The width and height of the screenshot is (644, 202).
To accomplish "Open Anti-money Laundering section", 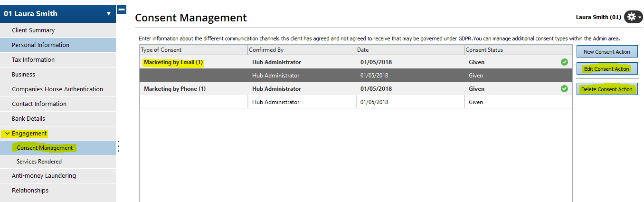I will [x=44, y=176].
